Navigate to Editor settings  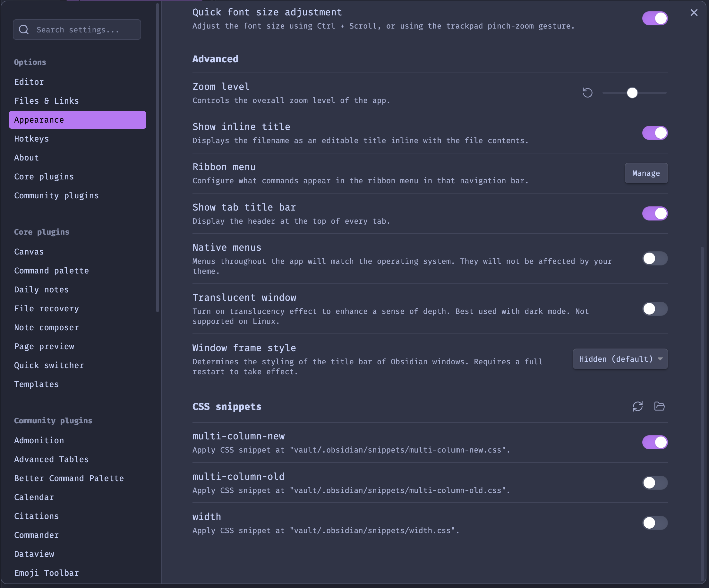tap(29, 81)
